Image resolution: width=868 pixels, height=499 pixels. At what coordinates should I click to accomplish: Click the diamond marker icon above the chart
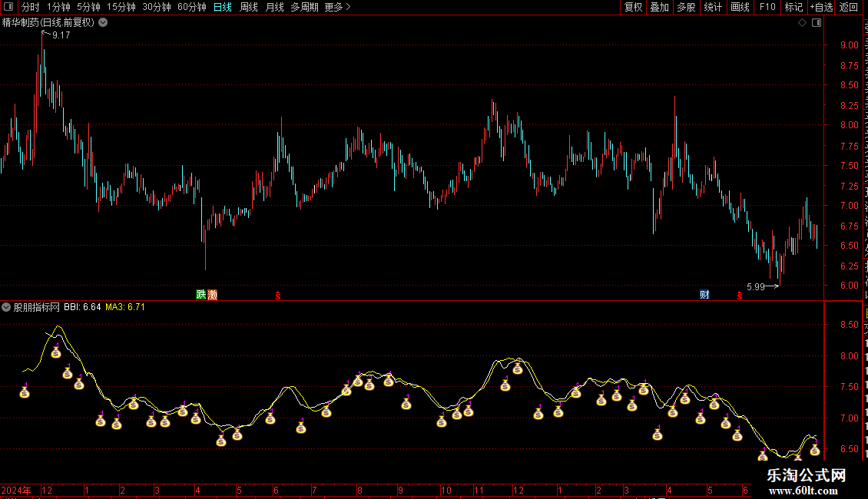click(x=802, y=23)
